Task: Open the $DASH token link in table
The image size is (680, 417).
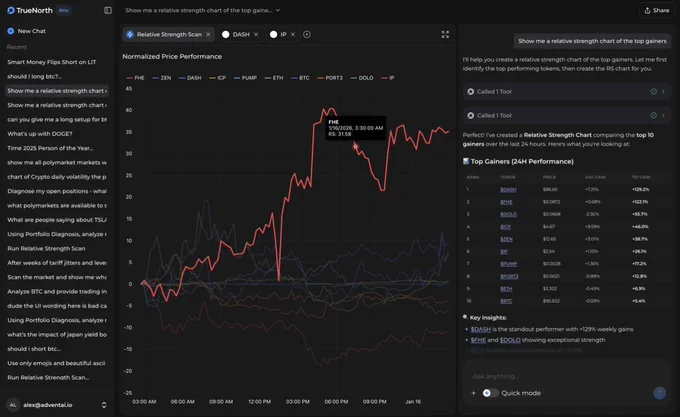Action: [508, 189]
